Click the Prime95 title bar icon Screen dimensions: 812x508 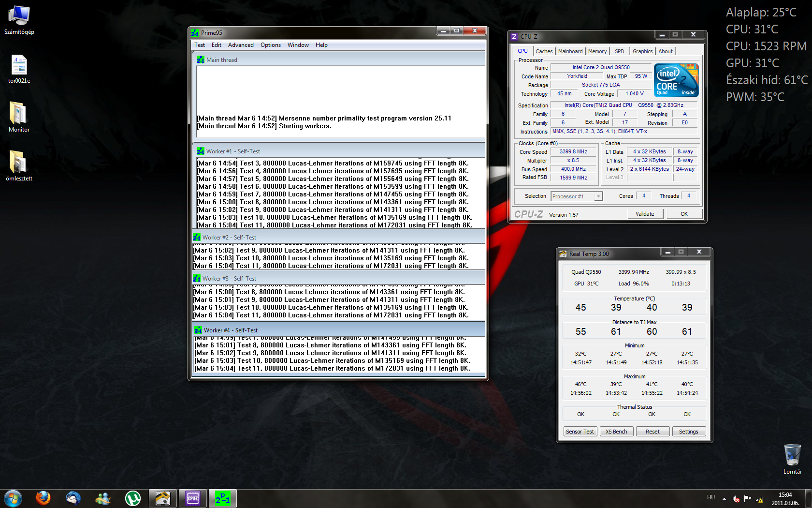[x=195, y=33]
